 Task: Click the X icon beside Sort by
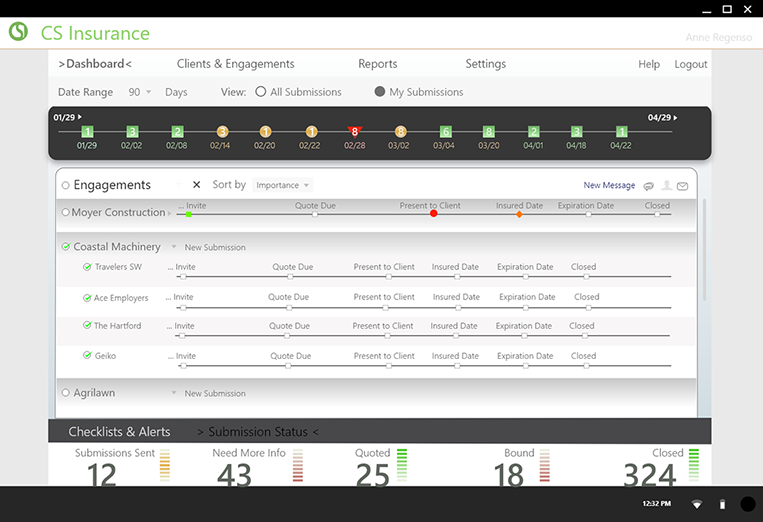tap(196, 185)
